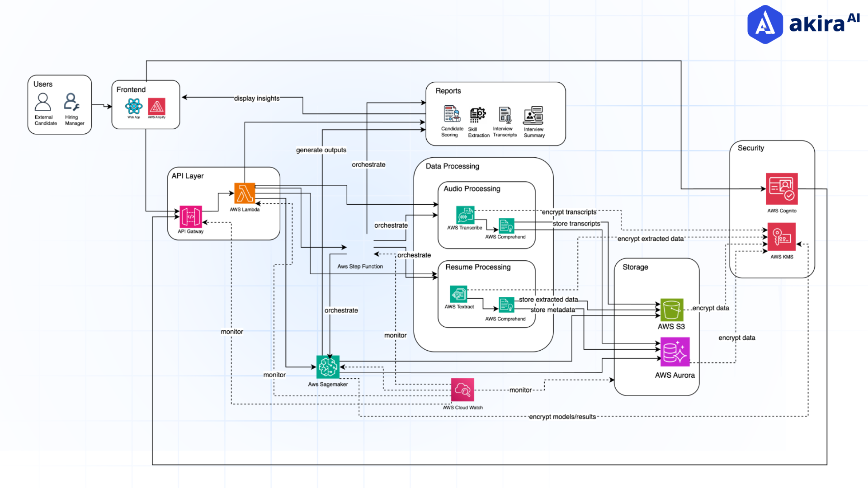Image resolution: width=868 pixels, height=488 pixels.
Task: Click the AWS Textract icon
Action: (458, 295)
